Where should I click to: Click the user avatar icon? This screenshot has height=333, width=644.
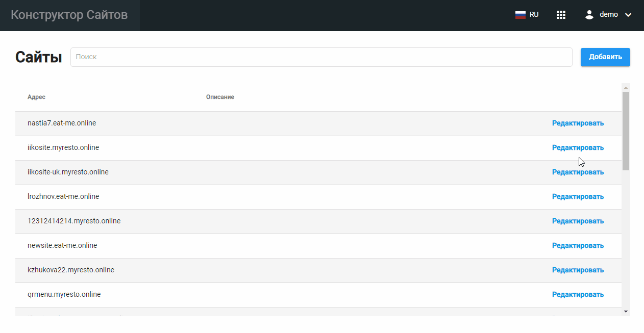tap(589, 15)
